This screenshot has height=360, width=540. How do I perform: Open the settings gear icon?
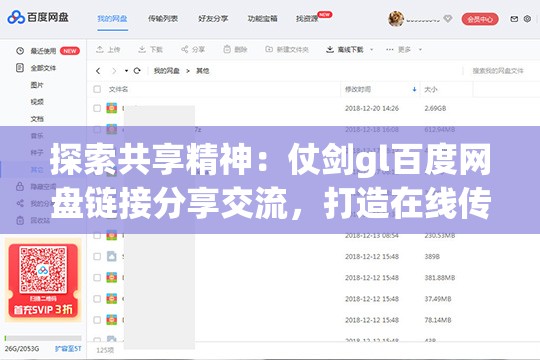tap(527, 19)
